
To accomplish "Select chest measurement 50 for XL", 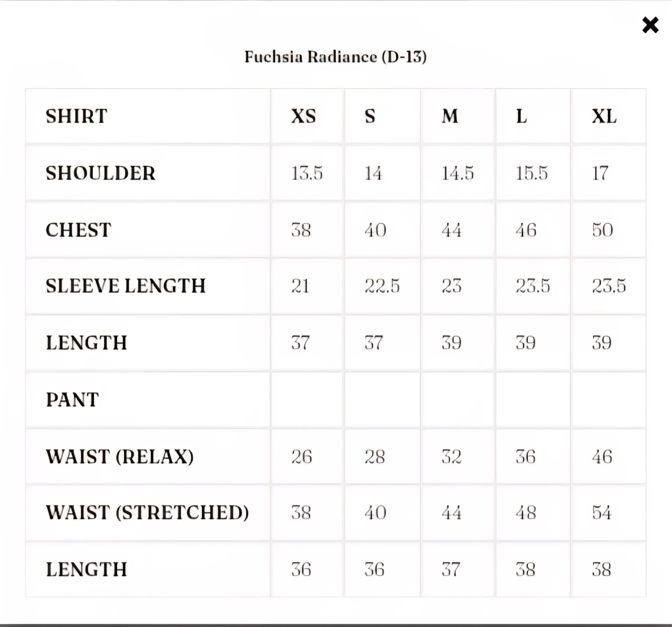I will (604, 230).
